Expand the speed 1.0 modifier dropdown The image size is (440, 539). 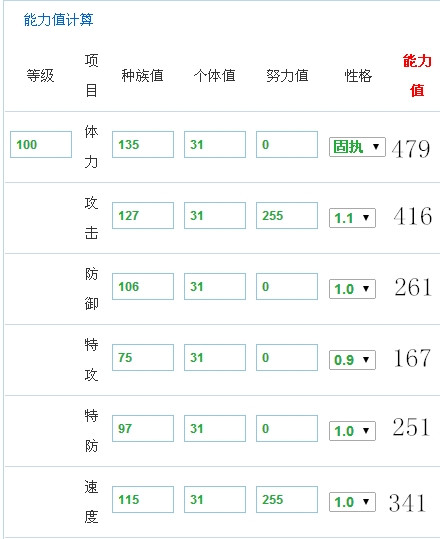[x=352, y=502]
